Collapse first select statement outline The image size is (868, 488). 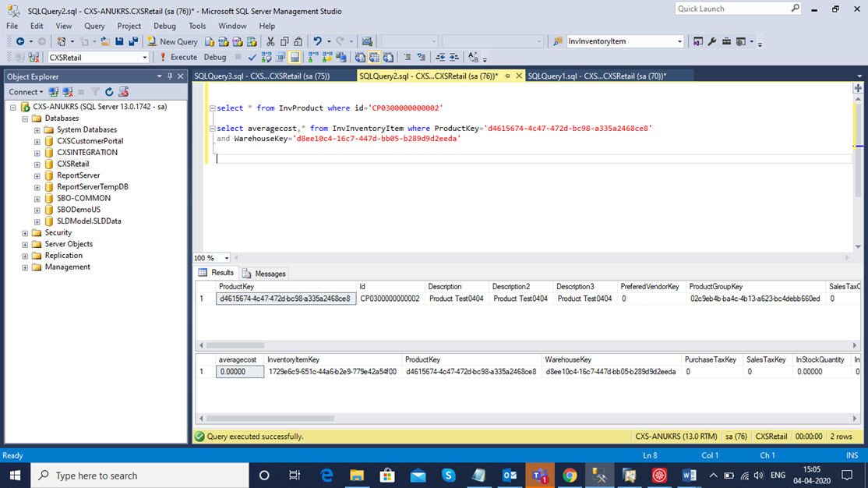click(x=212, y=108)
